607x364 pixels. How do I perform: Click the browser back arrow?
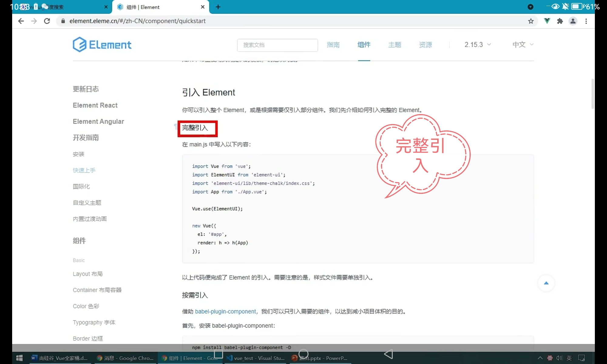[x=21, y=21]
